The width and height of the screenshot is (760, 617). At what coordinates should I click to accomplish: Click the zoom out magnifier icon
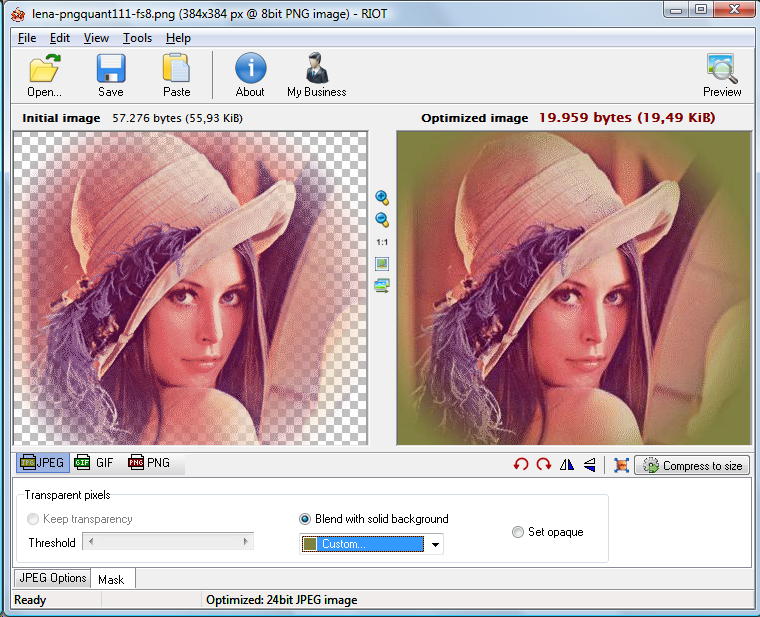point(382,220)
